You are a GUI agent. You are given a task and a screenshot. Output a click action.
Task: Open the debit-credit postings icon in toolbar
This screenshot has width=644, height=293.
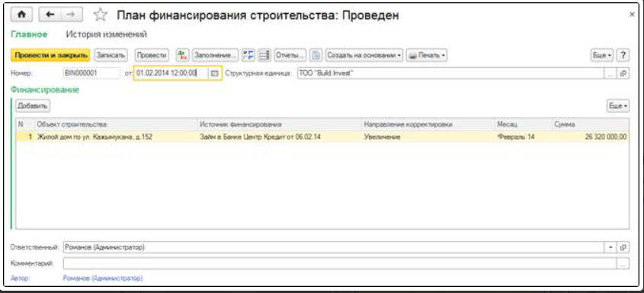182,55
